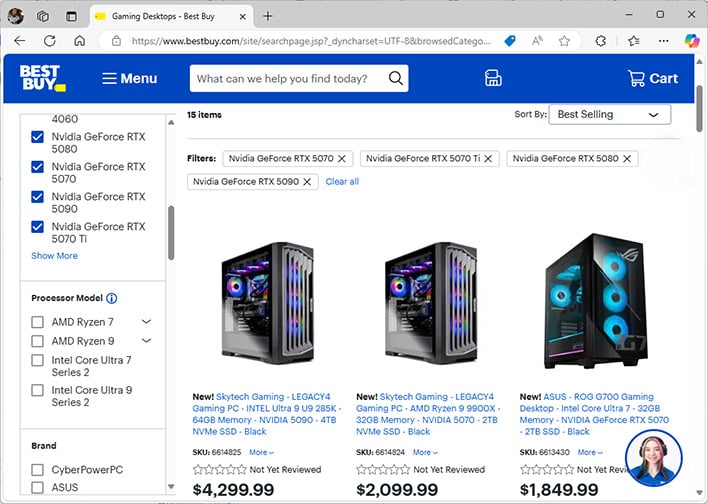The width and height of the screenshot is (708, 504).
Task: Open browser settings and more menu
Action: point(663,41)
